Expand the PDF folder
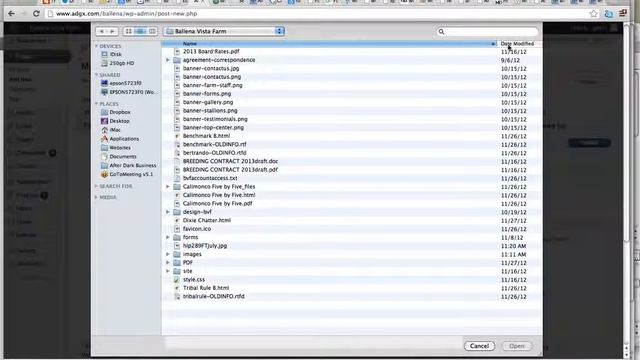 [168, 262]
